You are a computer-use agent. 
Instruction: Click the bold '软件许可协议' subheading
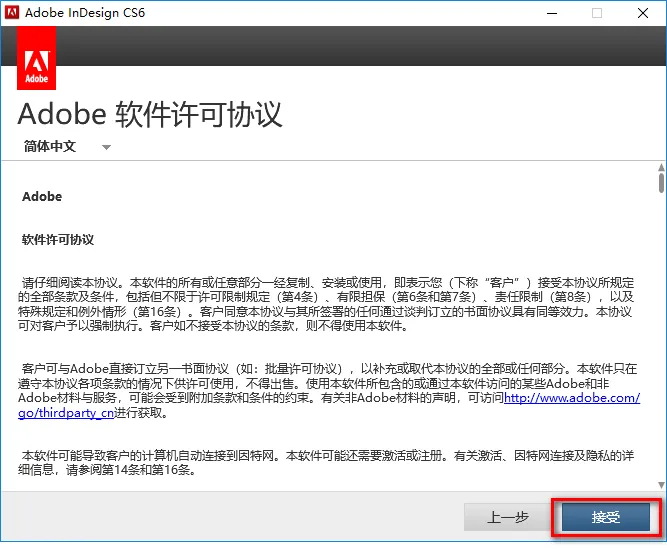pyautogui.click(x=58, y=240)
